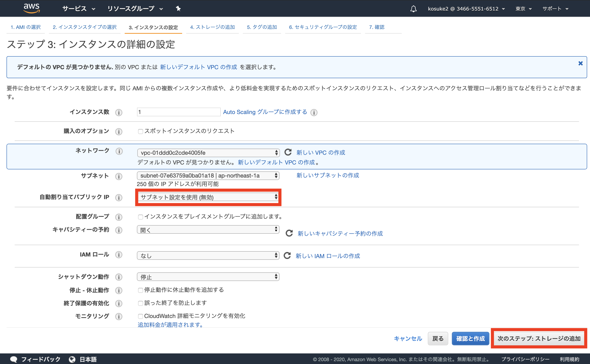590x364 pixels.
Task: Click Auto Scaling グループに作成する link
Action: click(265, 112)
